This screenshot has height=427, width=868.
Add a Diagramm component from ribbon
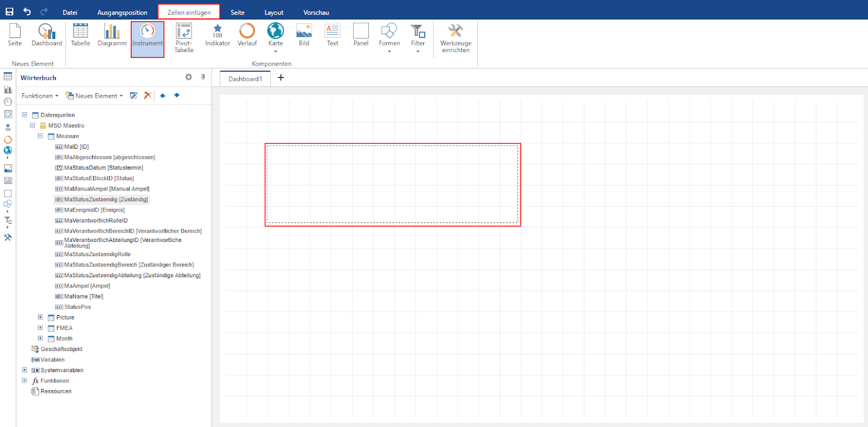[x=112, y=35]
